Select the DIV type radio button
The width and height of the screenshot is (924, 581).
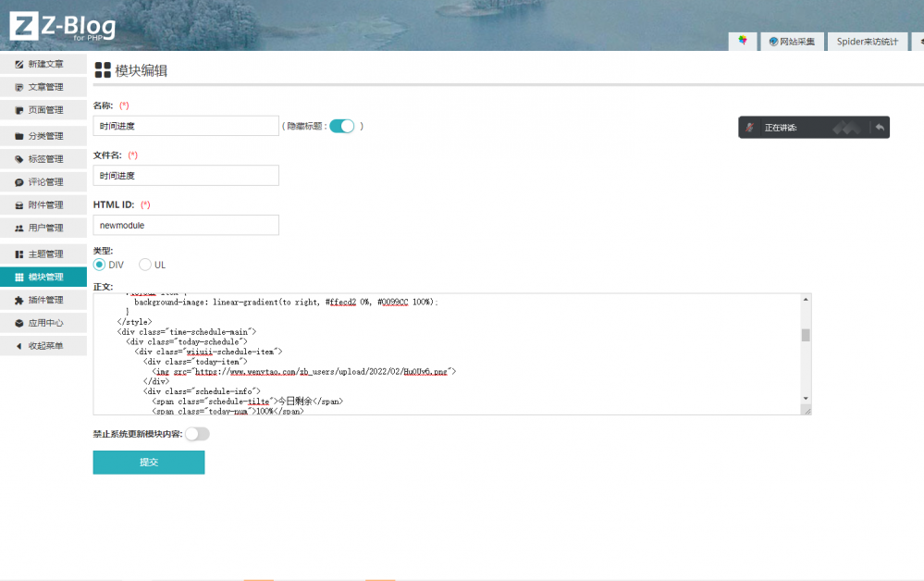click(100, 265)
